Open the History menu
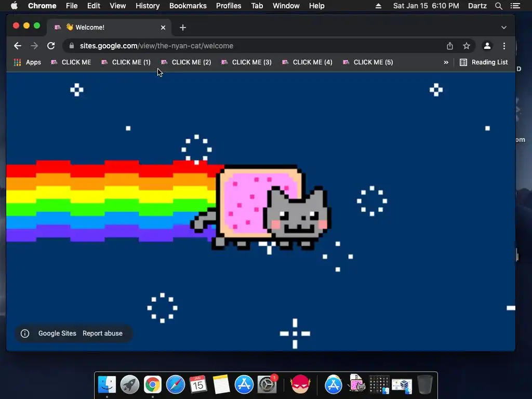This screenshot has width=532, height=399. (x=148, y=6)
